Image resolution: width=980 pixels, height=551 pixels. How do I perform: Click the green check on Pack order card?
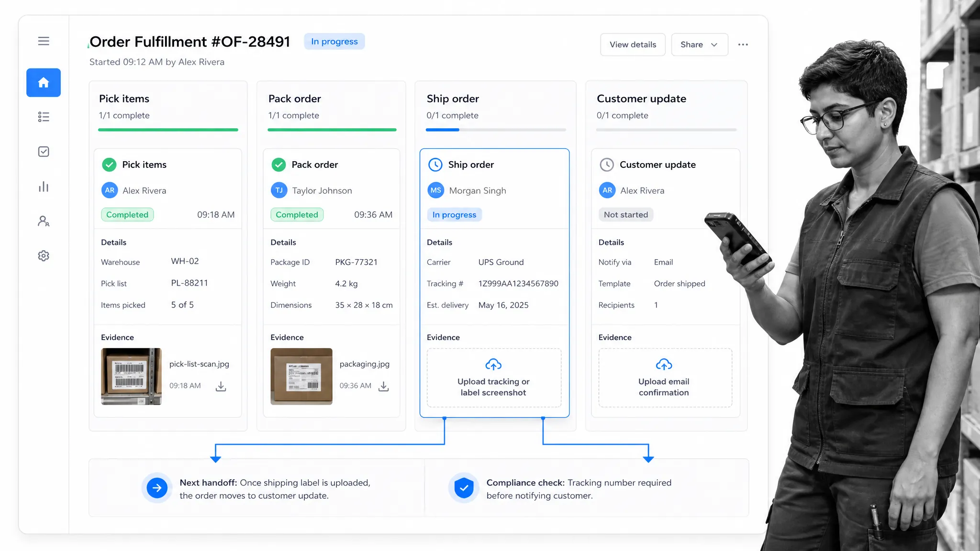click(x=278, y=165)
